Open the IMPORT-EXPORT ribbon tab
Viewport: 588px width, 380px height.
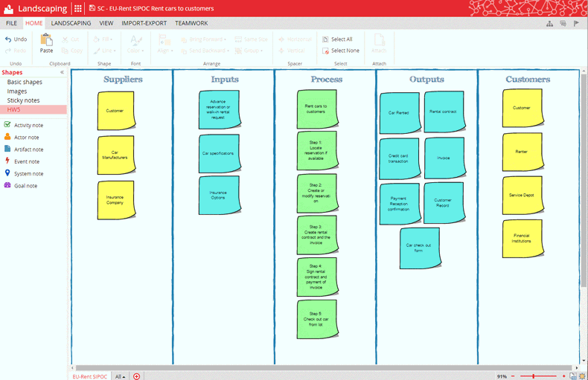coord(144,23)
